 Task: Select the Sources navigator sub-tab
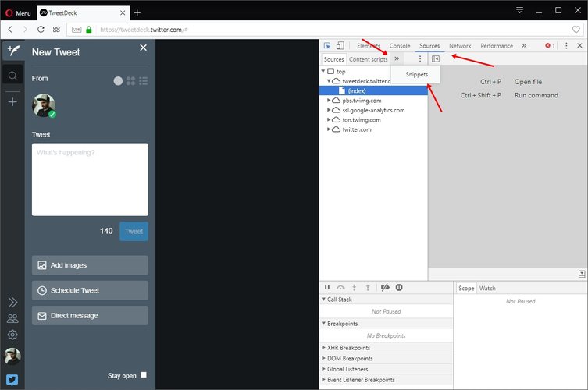point(333,59)
